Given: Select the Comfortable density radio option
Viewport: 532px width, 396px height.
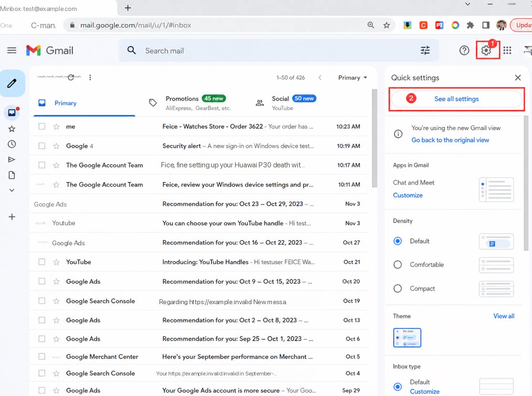Looking at the screenshot, I should [x=398, y=264].
